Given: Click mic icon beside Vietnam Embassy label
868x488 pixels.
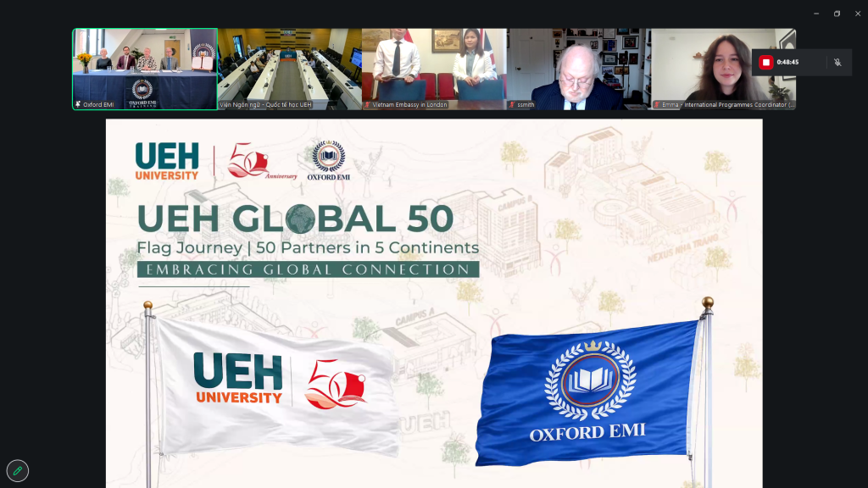Looking at the screenshot, I should coord(368,105).
